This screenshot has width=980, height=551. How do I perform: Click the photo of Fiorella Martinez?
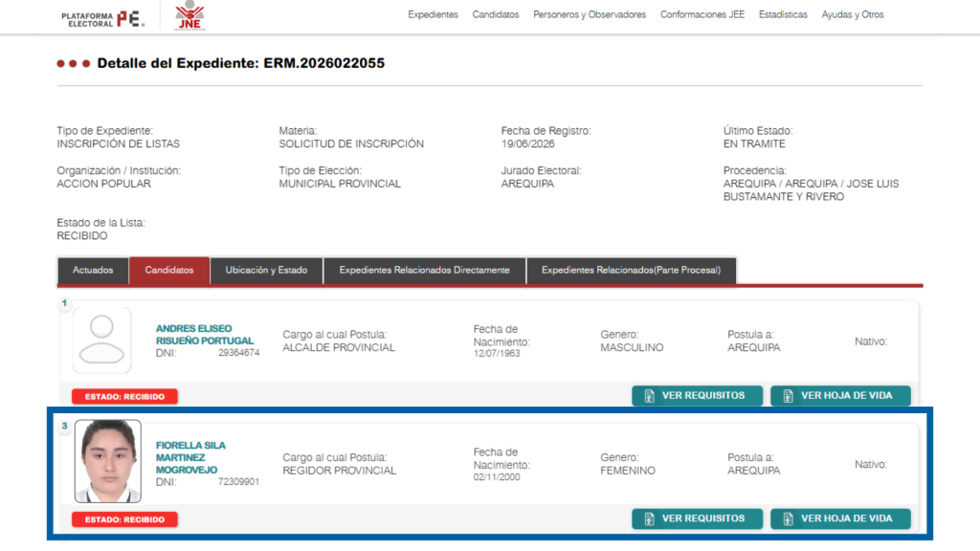point(108,461)
